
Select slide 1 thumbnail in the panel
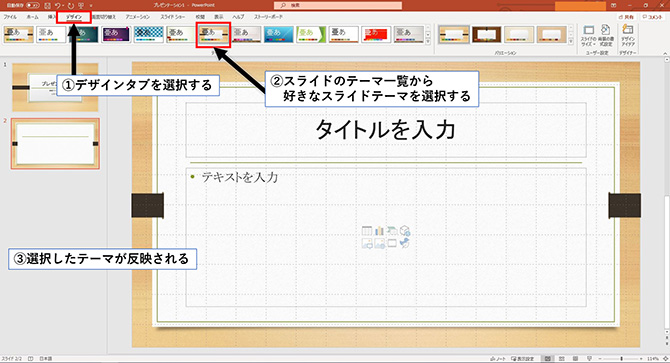pos(55,87)
